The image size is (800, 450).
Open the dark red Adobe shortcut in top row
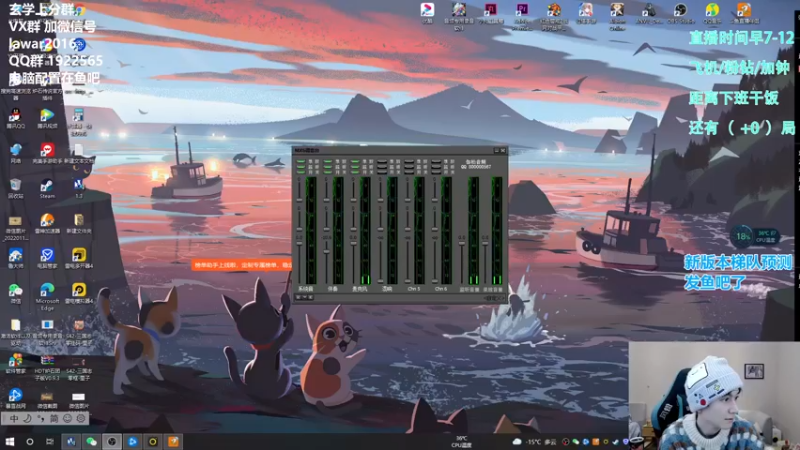coord(490,13)
